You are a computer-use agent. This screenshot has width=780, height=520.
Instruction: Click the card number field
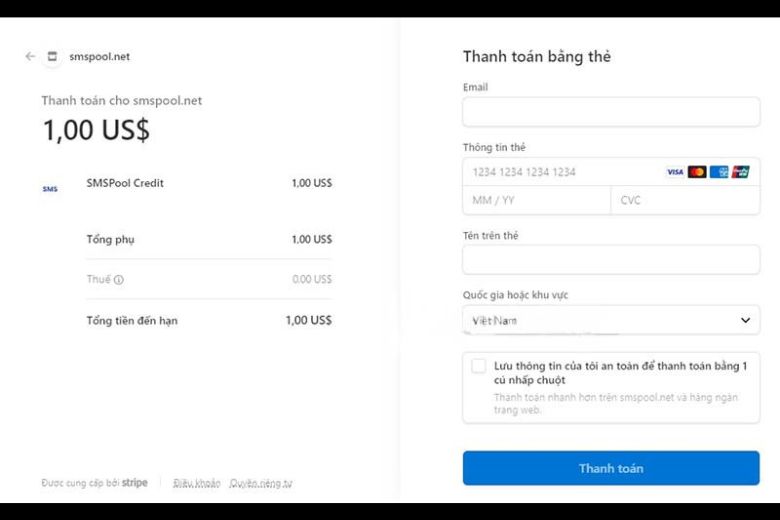tap(560, 172)
